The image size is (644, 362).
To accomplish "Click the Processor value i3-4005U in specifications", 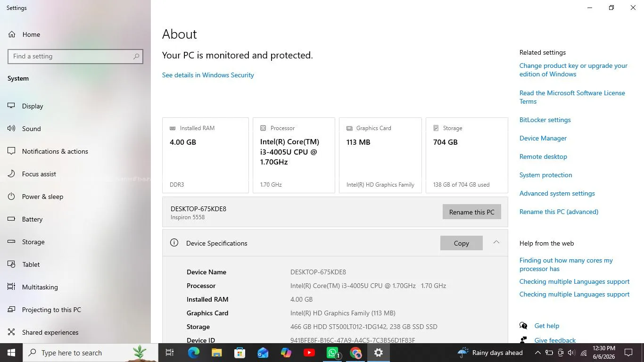I will 368,286.
